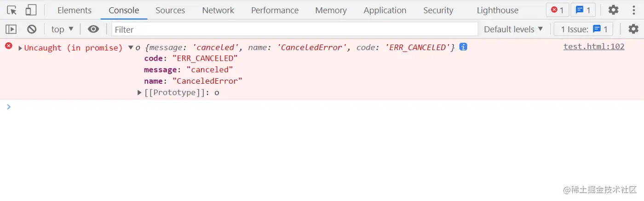The width and height of the screenshot is (644, 201).
Task: Click the blue message count badge
Action: point(583,10)
